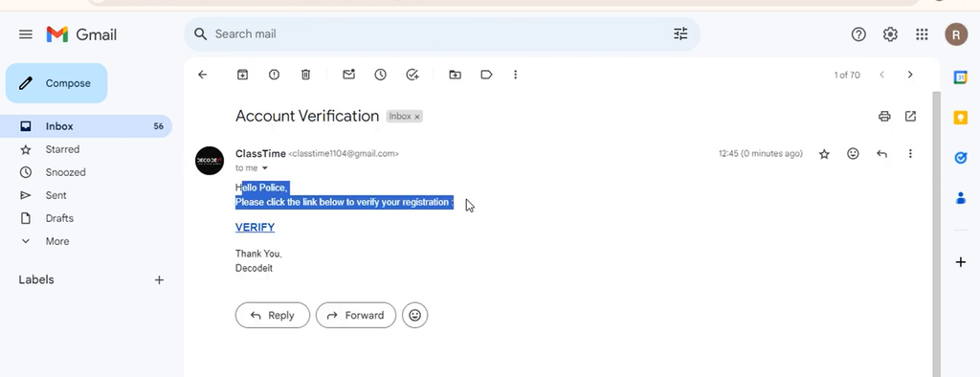This screenshot has height=377, width=980.
Task: Open the Inbox folder
Action: 86,126
